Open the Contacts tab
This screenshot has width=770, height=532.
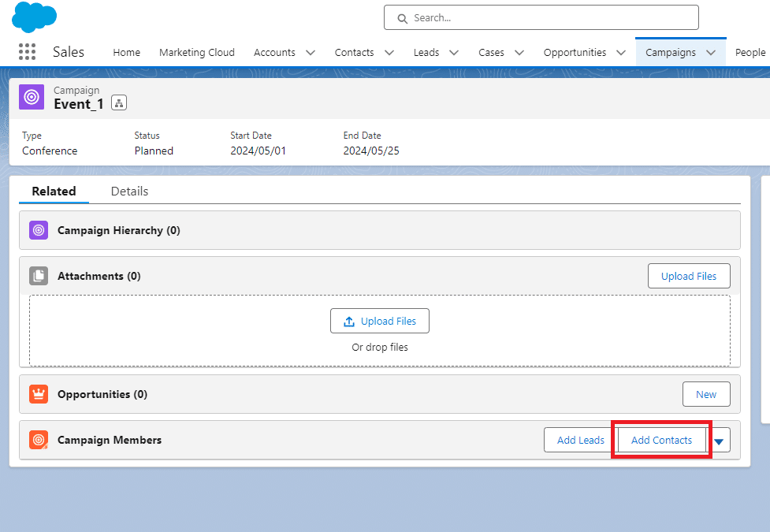pyautogui.click(x=354, y=53)
